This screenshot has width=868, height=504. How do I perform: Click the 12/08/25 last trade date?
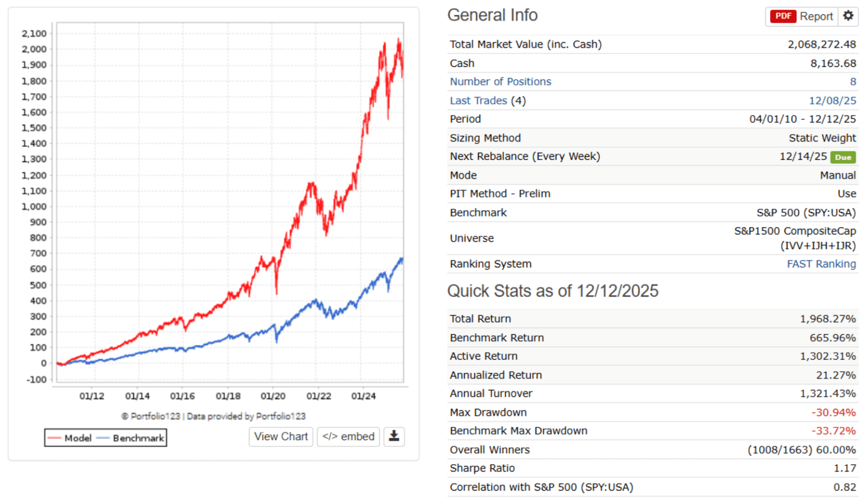832,101
